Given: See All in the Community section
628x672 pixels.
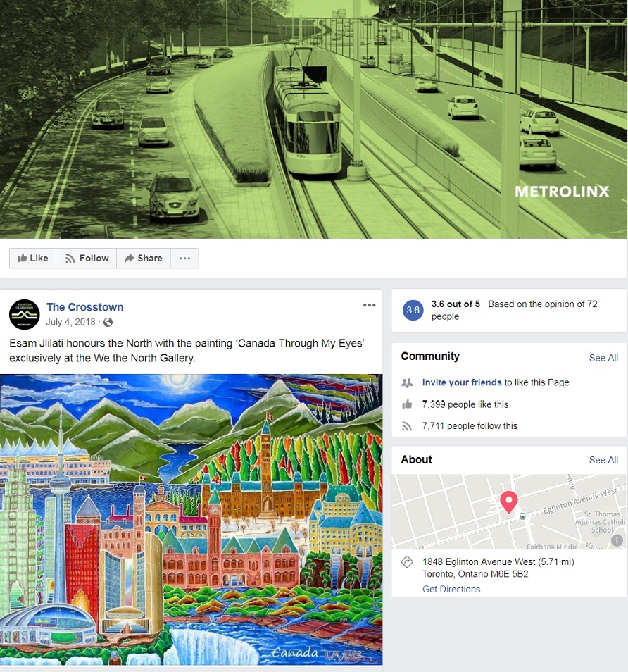Looking at the screenshot, I should pos(603,358).
